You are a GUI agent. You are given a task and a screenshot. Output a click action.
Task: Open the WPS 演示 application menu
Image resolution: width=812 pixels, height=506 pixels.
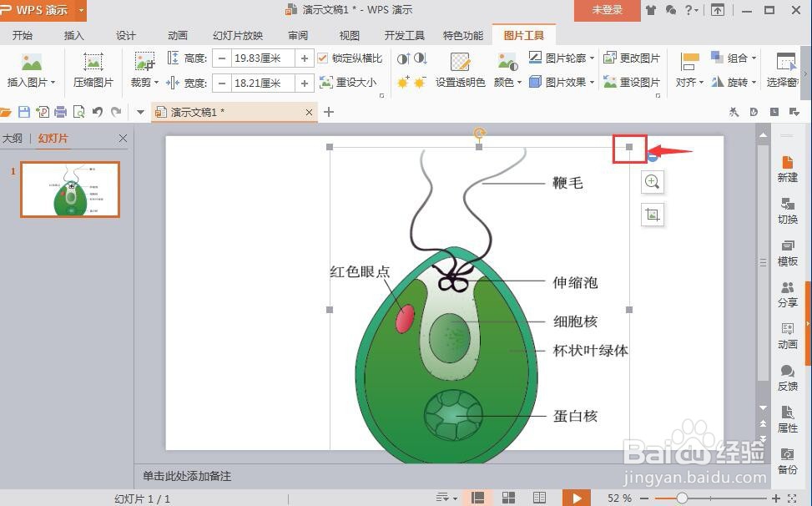pos(43,10)
